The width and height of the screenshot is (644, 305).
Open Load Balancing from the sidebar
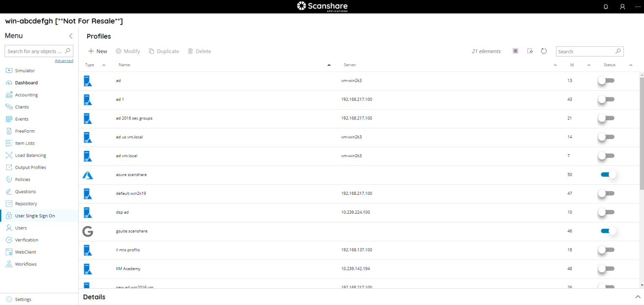click(x=31, y=155)
